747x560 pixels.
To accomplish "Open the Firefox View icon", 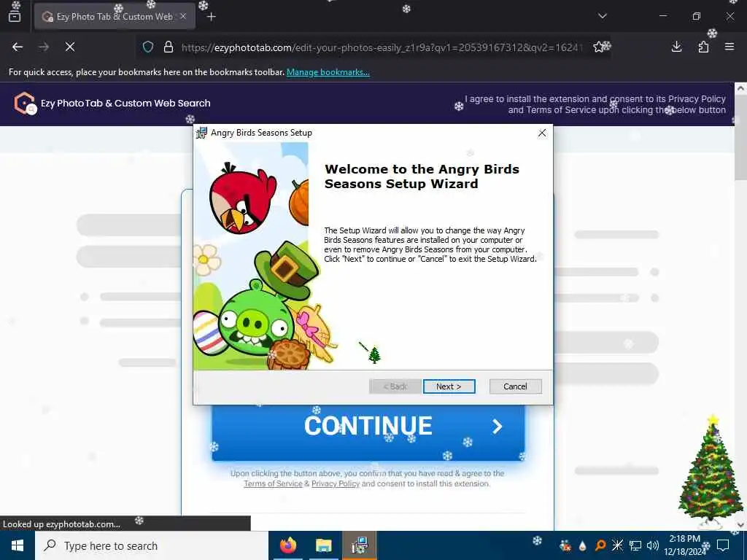I will [x=15, y=16].
